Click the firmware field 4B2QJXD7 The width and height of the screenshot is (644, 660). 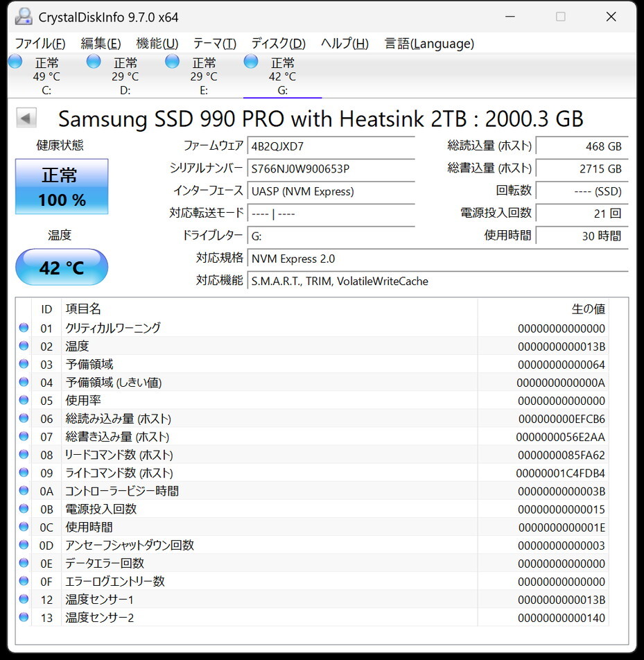(331, 146)
